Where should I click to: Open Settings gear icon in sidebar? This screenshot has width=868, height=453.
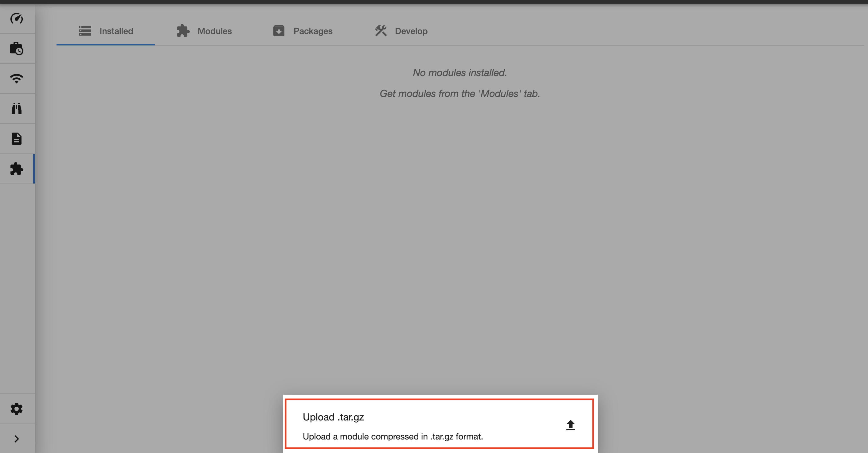point(17,408)
